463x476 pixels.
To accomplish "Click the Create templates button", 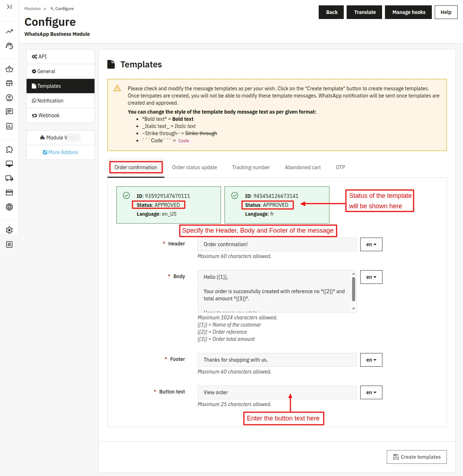I will [x=416, y=457].
